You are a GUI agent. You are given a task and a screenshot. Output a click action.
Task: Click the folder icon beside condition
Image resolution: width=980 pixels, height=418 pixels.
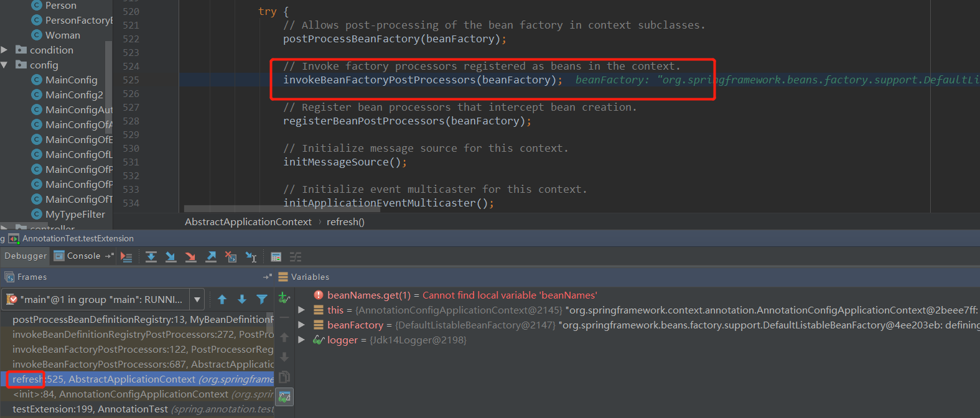click(x=21, y=50)
